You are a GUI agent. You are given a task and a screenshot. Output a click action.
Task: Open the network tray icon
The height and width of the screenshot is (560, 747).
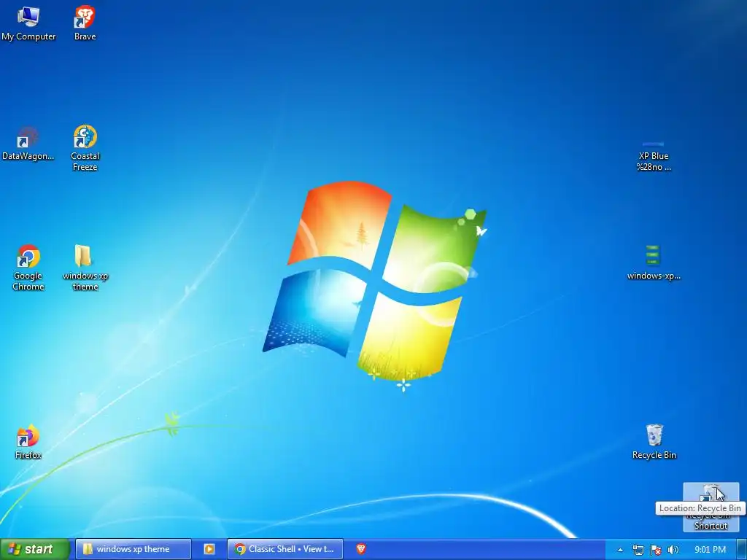638,550
